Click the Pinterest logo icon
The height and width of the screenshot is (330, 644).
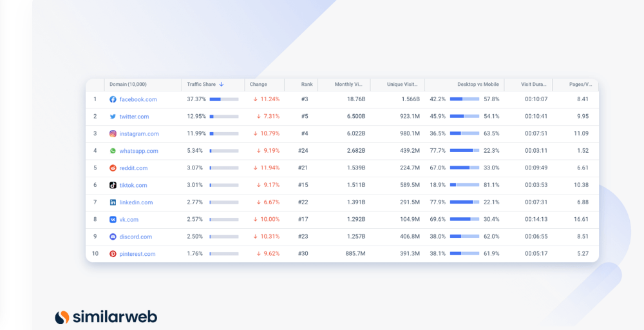tap(113, 254)
